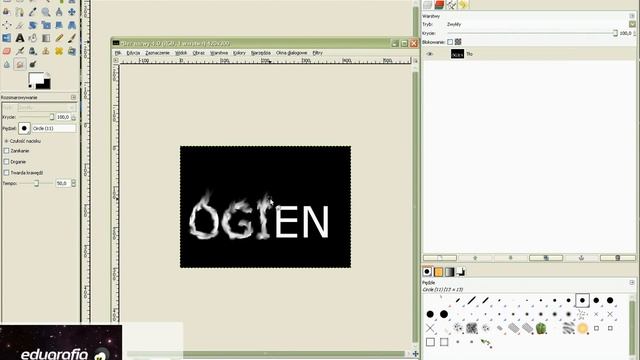Open the Zaznaczenie menu
This screenshot has width=640, height=360.
tap(157, 53)
